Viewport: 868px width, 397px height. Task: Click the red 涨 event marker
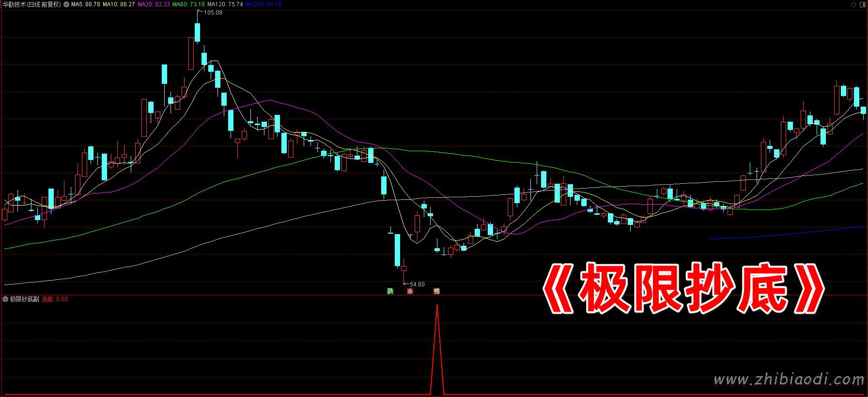point(410,291)
